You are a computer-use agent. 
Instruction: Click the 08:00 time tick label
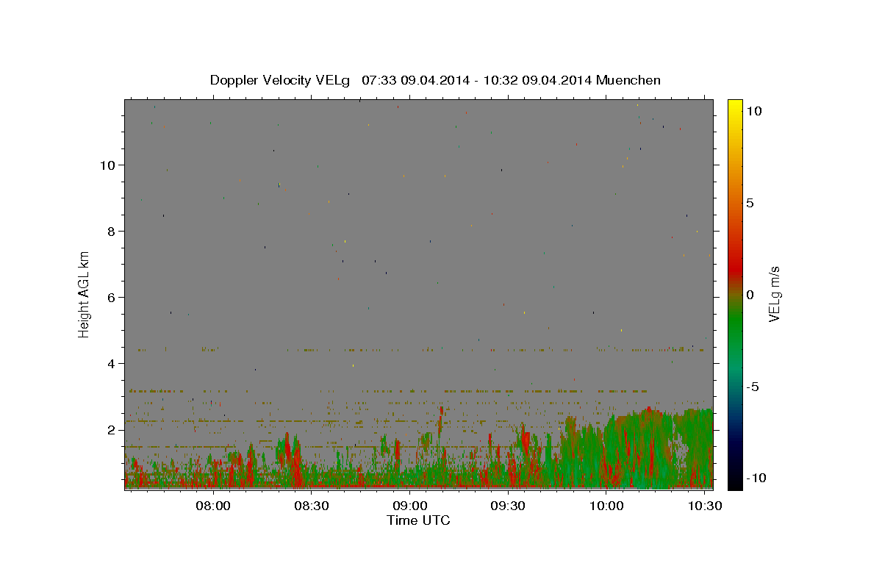tap(215, 506)
